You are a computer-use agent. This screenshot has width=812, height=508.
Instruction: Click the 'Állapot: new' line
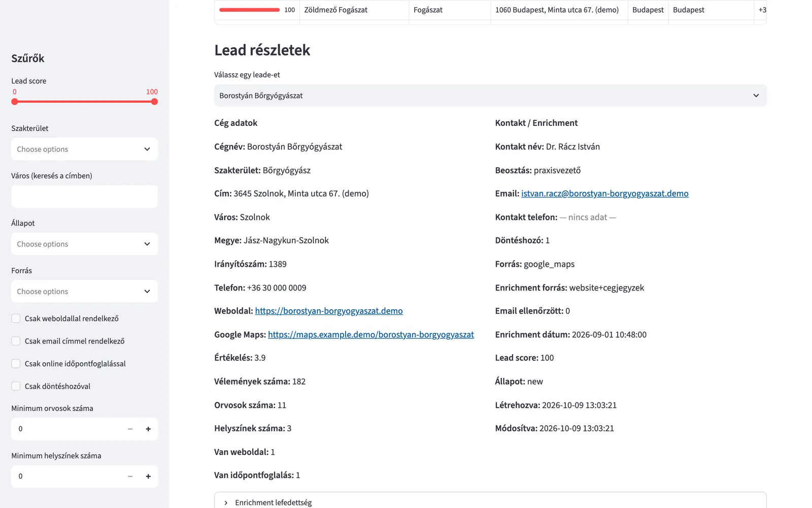point(519,382)
